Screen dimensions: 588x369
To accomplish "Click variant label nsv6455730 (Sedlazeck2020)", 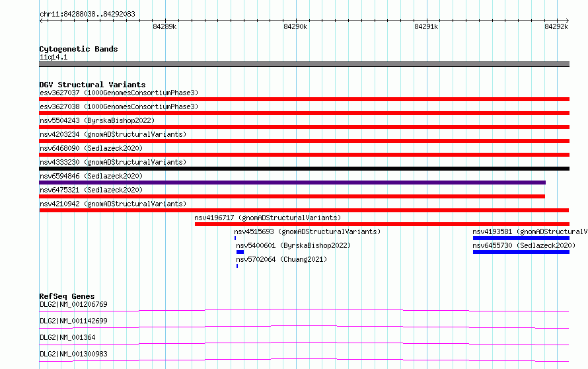I will tap(524, 245).
